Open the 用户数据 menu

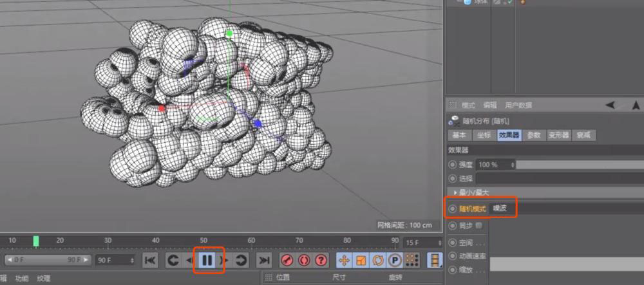tap(518, 105)
